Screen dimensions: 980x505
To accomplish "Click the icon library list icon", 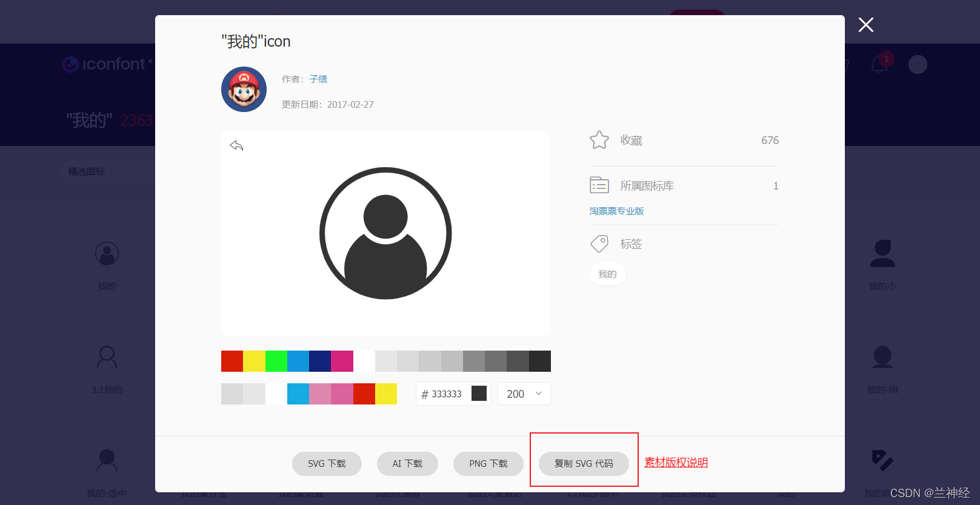I will click(599, 185).
